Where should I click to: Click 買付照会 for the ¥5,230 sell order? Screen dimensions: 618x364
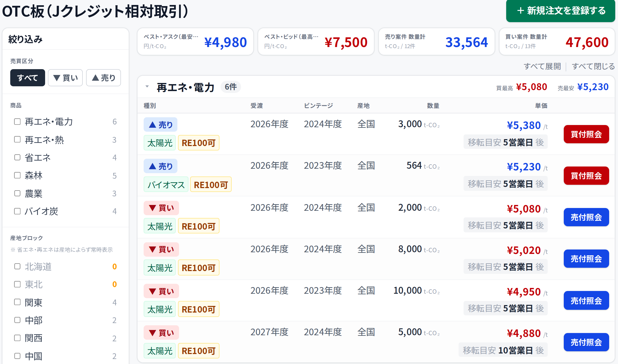[586, 176]
